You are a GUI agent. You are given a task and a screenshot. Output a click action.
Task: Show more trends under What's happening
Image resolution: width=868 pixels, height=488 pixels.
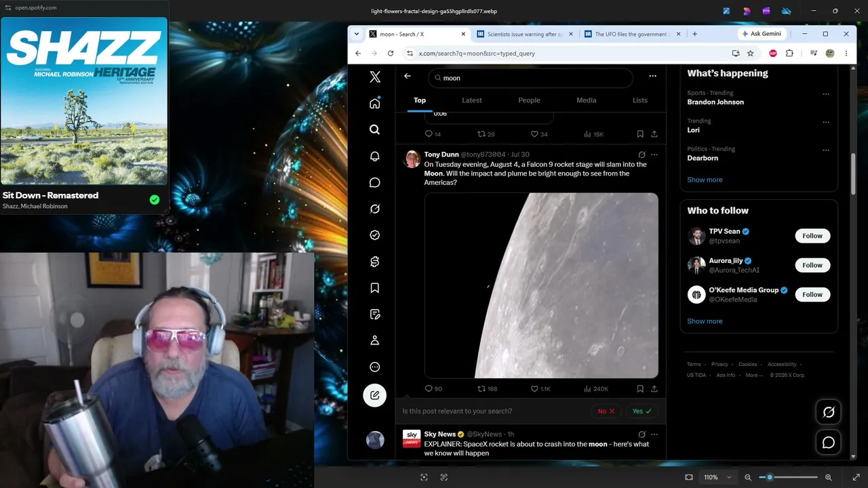[x=705, y=180]
